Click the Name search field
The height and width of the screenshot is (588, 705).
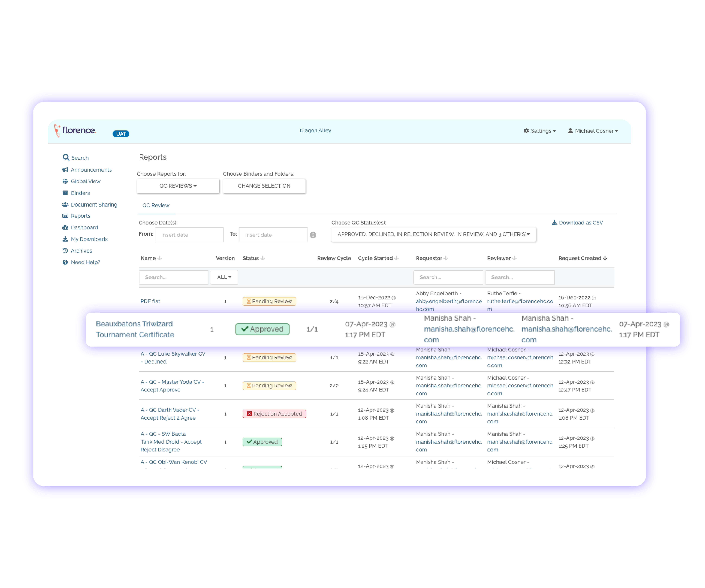click(x=174, y=277)
